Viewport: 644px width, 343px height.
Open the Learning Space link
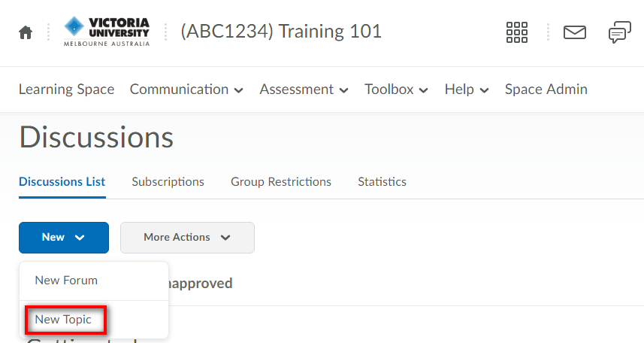[x=67, y=90]
